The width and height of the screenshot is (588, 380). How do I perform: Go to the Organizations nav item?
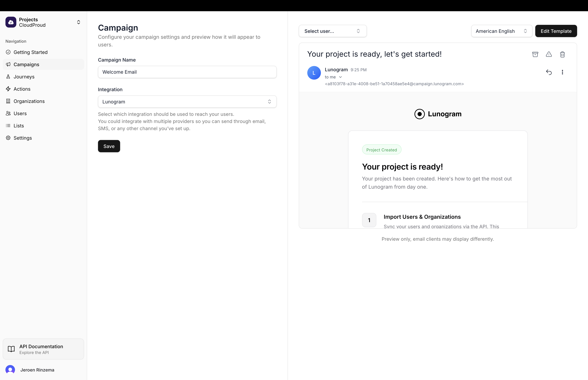(x=29, y=101)
